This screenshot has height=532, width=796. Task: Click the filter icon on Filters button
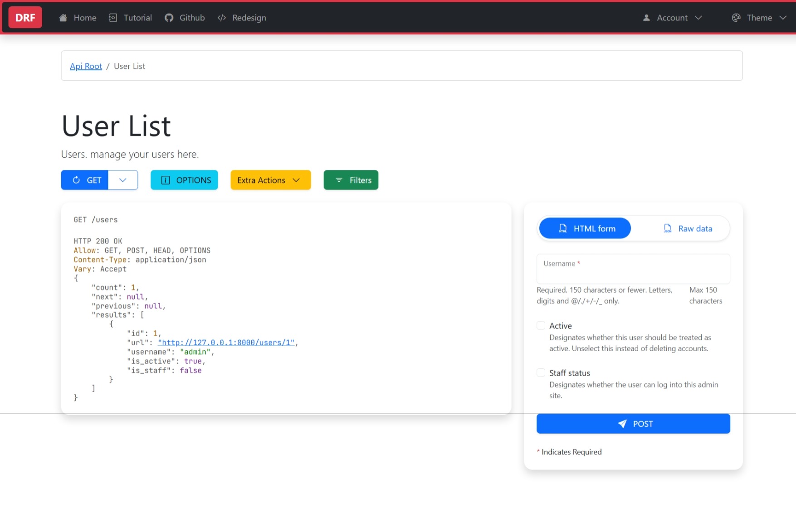point(338,180)
